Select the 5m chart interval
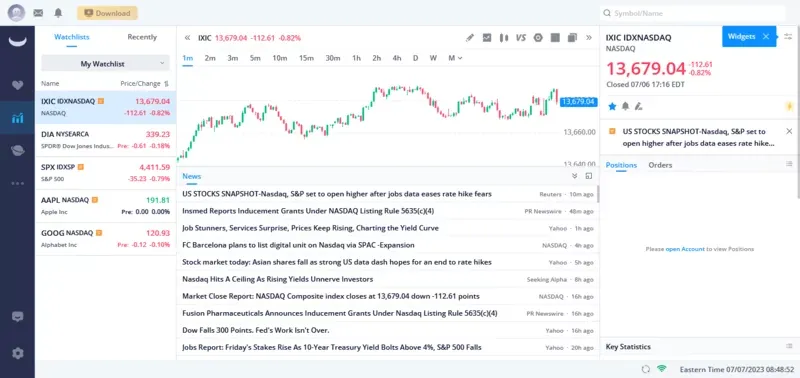 [x=255, y=58]
